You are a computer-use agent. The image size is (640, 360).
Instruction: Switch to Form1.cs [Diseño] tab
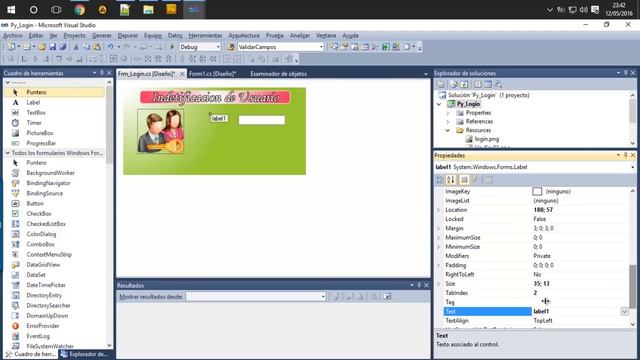(x=213, y=74)
